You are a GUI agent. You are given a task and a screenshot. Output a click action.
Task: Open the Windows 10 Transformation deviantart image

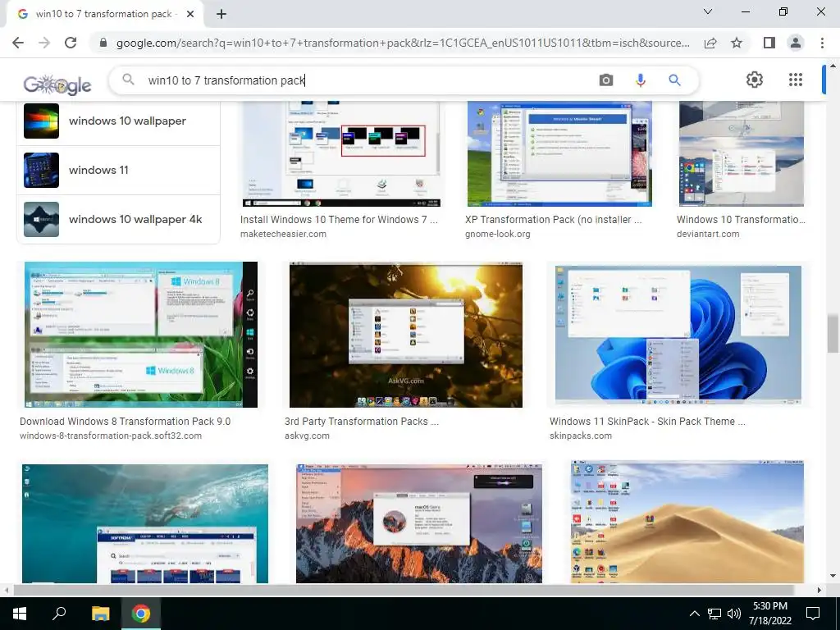(742, 153)
